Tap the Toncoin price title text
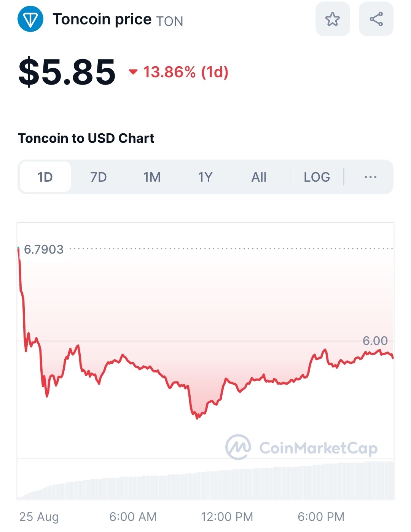 click(x=102, y=19)
